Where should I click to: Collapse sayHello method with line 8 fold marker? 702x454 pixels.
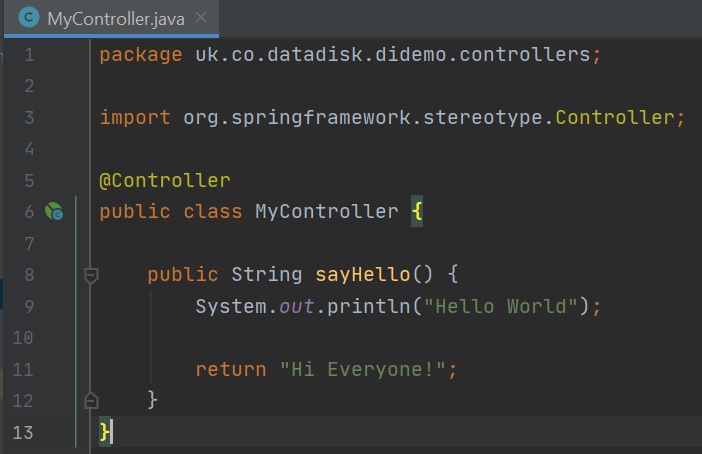pos(91,275)
